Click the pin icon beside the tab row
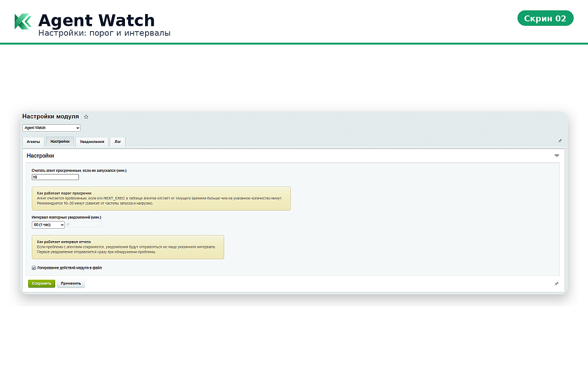Screen dimensions: 588x368 560,140
